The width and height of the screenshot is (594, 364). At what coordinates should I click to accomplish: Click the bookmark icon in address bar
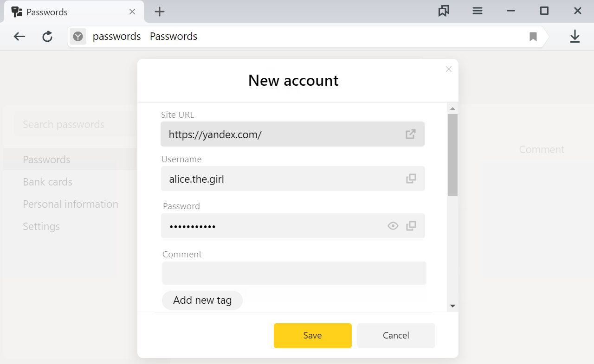(x=533, y=37)
